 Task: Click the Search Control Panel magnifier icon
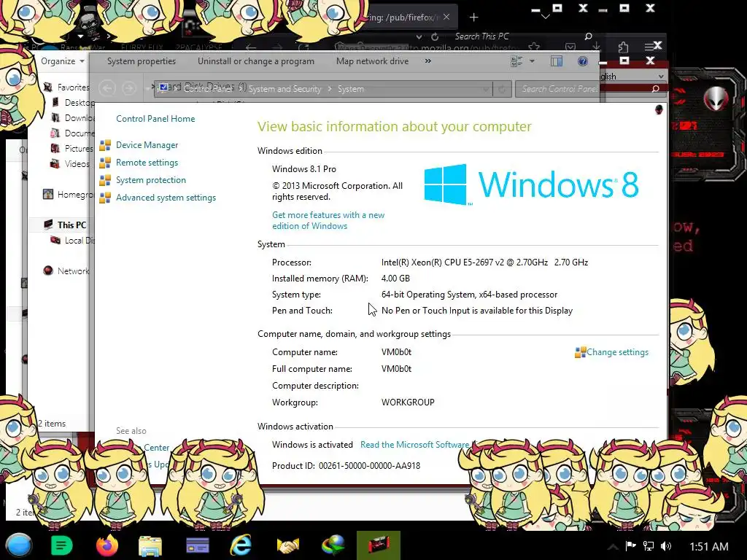[656, 88]
